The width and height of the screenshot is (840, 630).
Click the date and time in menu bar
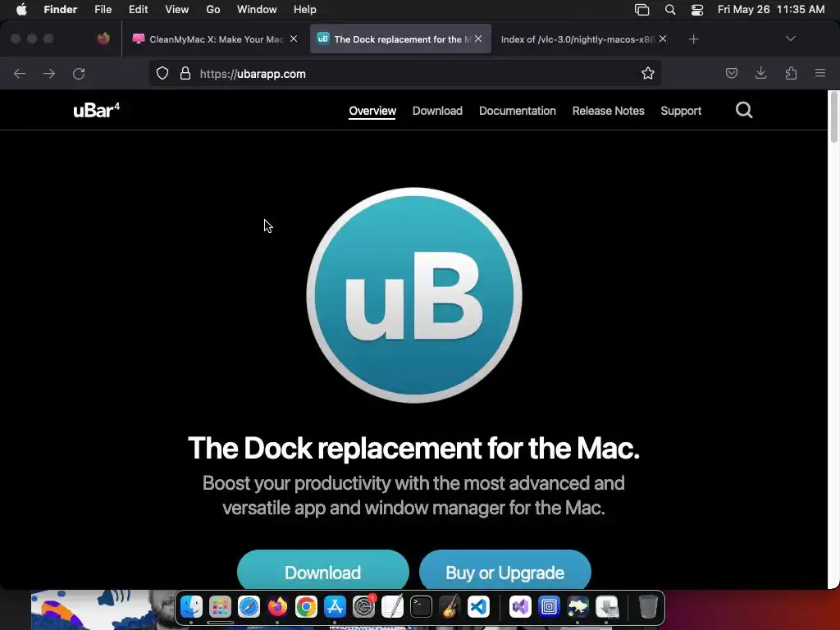[x=771, y=9]
